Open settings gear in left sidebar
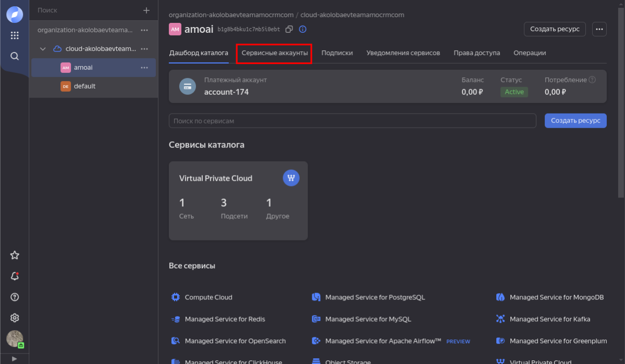 [15, 318]
